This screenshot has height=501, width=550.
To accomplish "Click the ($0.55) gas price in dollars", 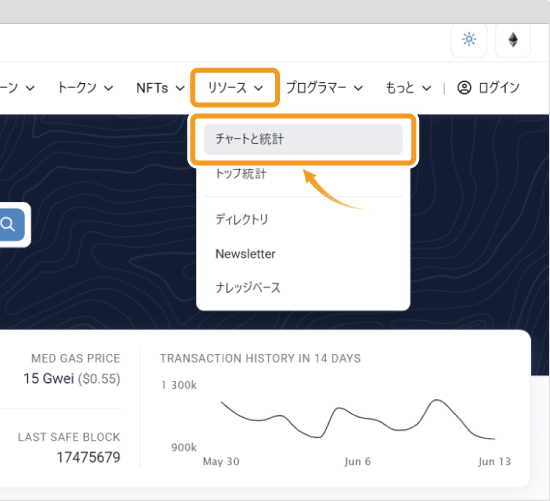I will tap(99, 379).
